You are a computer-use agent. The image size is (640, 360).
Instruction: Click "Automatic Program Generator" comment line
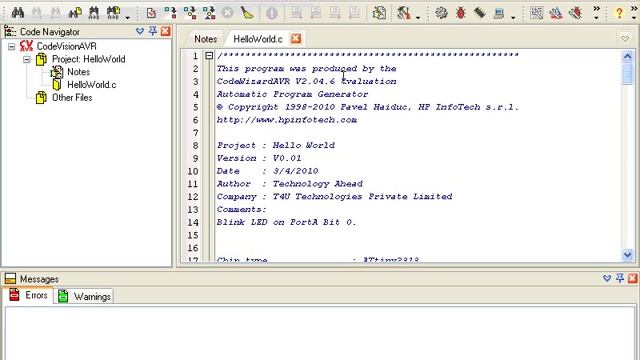pyautogui.click(x=293, y=94)
